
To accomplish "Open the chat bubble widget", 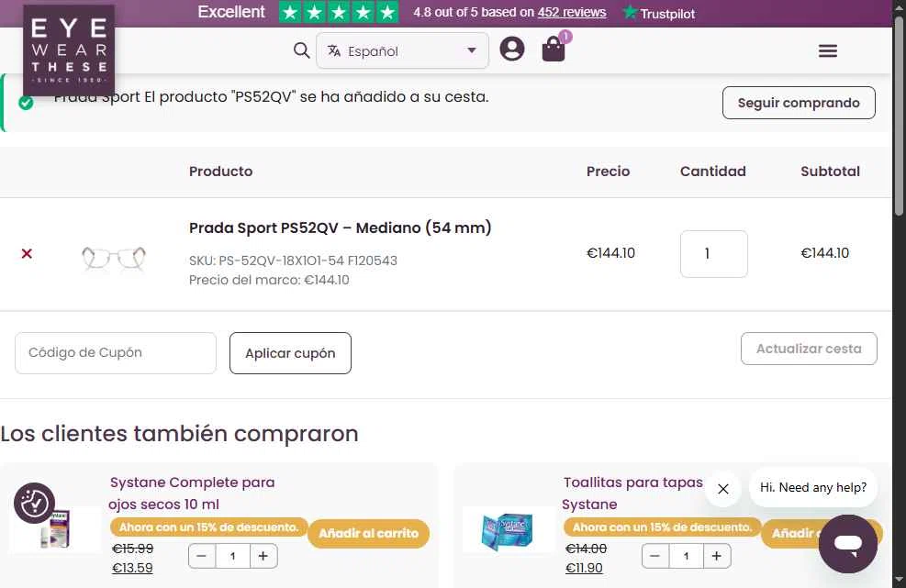I will coord(847,544).
